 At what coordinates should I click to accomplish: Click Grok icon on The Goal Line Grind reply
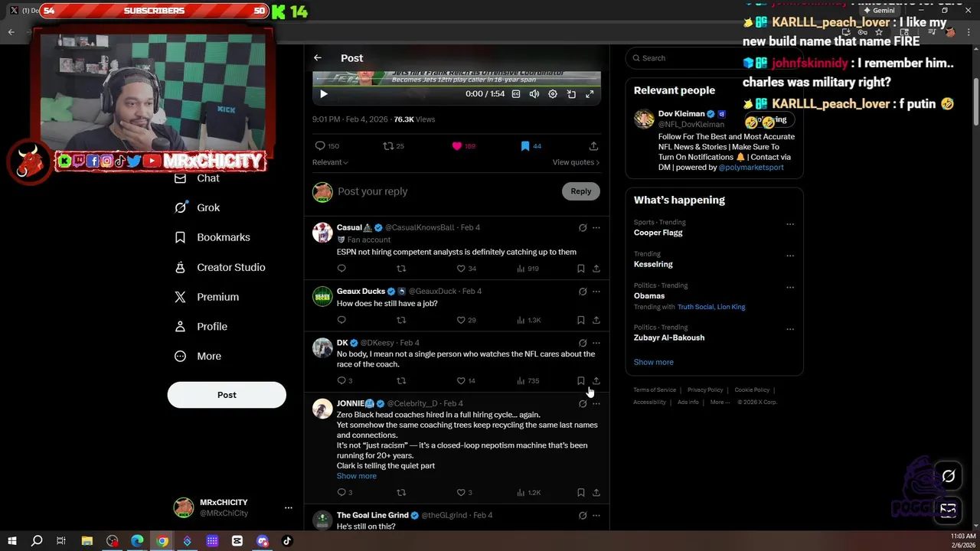[583, 516]
